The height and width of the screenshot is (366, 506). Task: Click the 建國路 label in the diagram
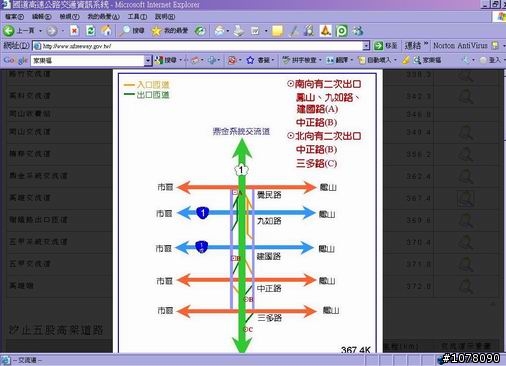point(269,256)
